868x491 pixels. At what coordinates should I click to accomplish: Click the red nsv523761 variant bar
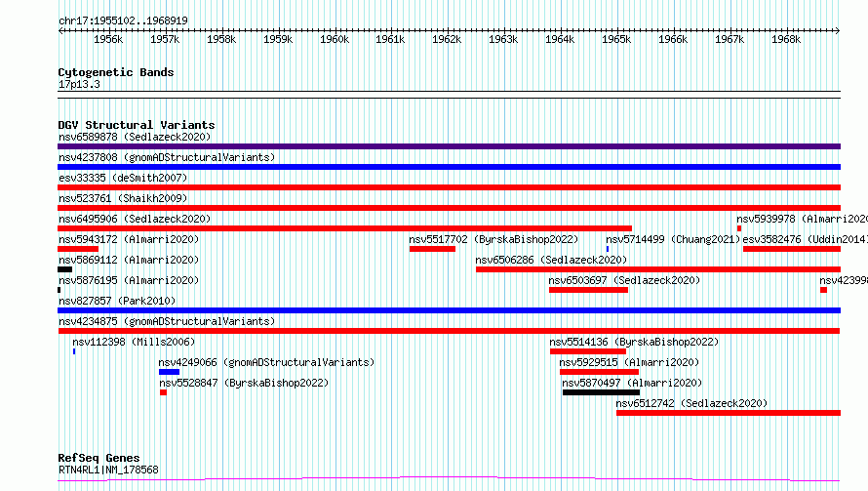[449, 208]
